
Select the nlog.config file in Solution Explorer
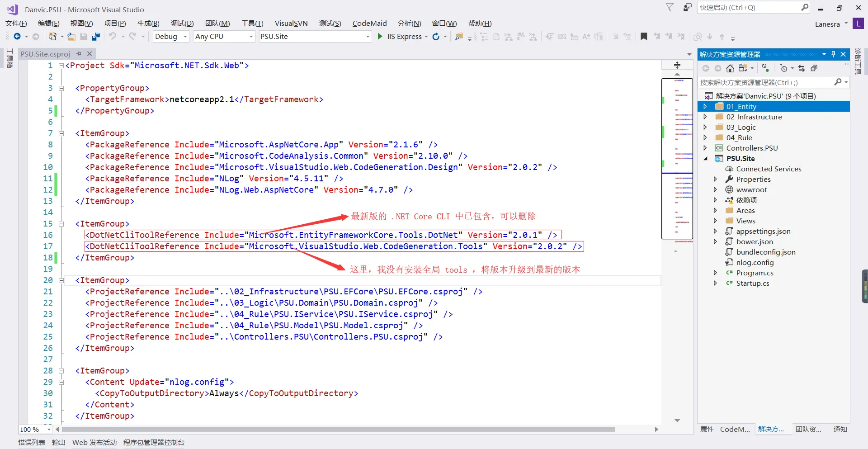pos(755,262)
